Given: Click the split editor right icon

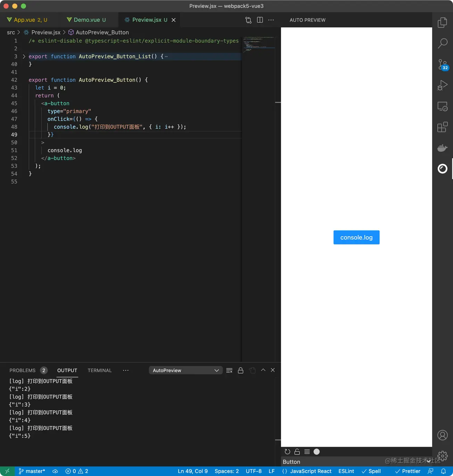Looking at the screenshot, I should click(x=260, y=20).
